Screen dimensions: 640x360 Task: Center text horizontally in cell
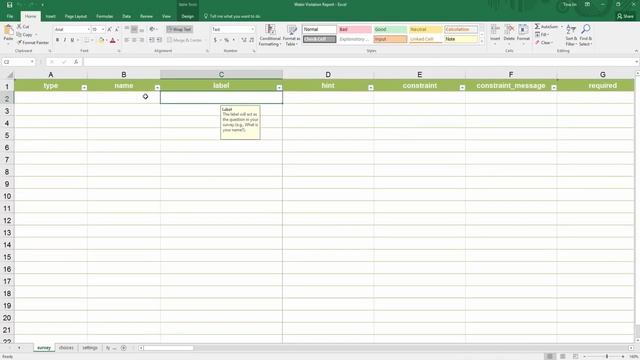[134, 40]
